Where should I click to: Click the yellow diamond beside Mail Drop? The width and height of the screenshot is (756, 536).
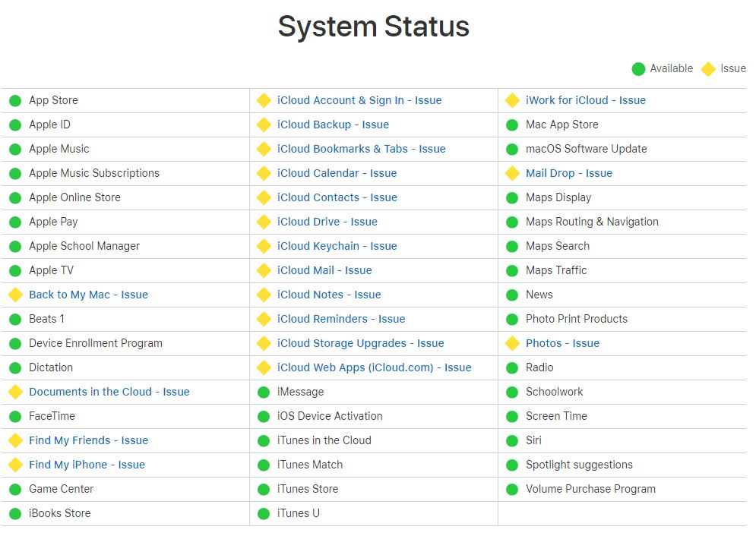pos(512,173)
